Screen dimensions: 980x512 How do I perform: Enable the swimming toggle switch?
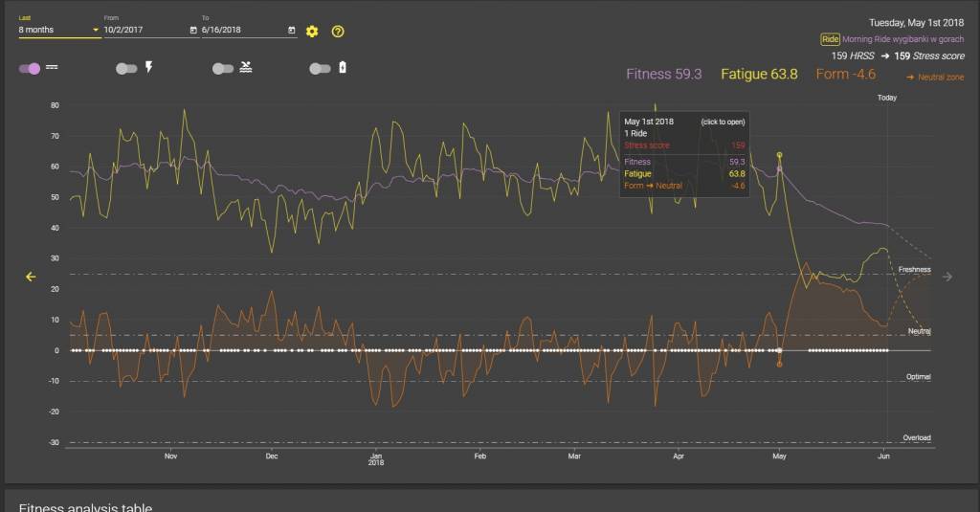pos(222,68)
